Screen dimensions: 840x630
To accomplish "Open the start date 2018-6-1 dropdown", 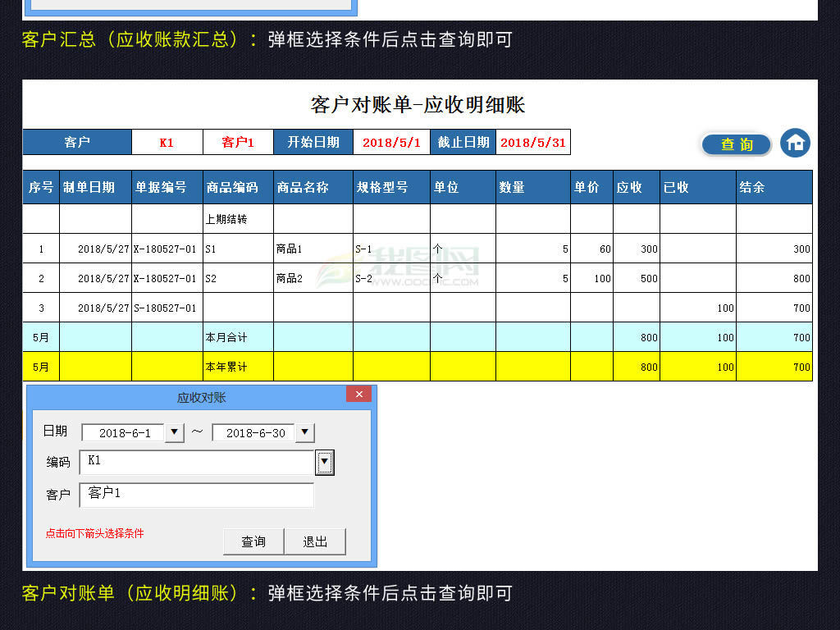I will (x=175, y=432).
